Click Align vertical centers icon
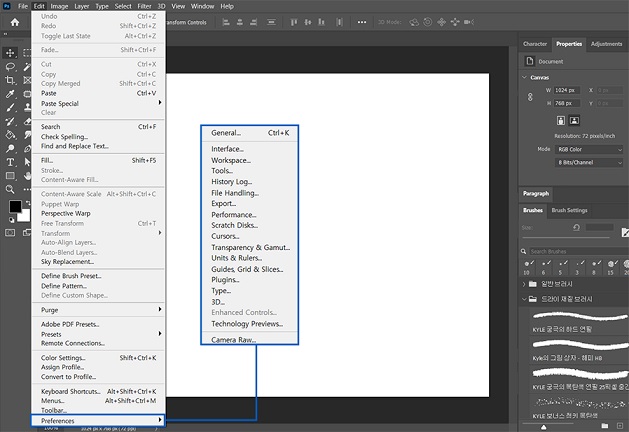Viewport: 629px width, 432px height. (x=308, y=22)
